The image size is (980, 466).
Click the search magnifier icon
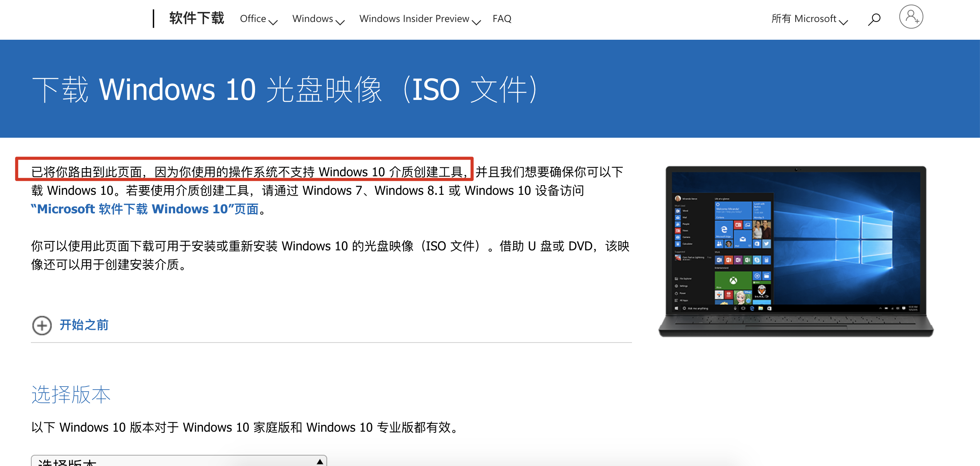[874, 19]
